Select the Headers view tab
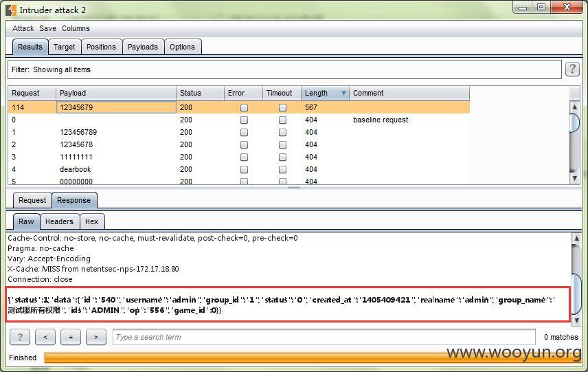This screenshot has height=372, width=588. 59,221
